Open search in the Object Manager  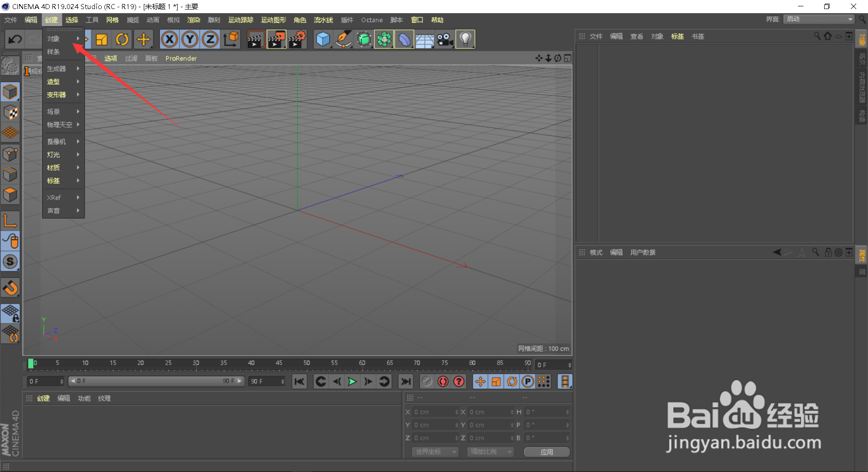click(817, 36)
